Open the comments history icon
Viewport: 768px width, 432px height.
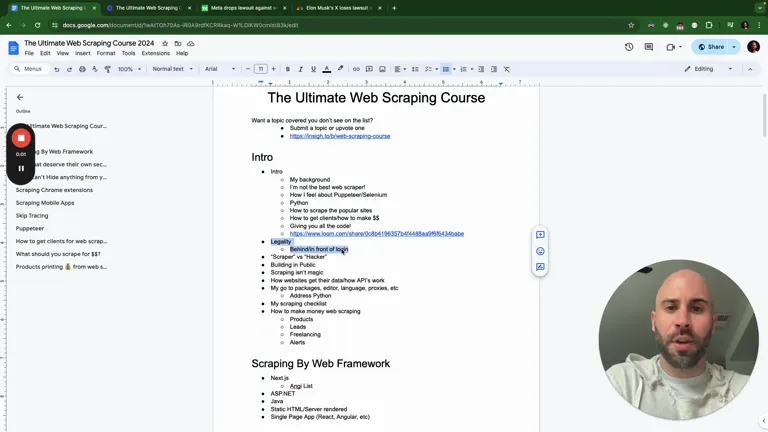[649, 47]
